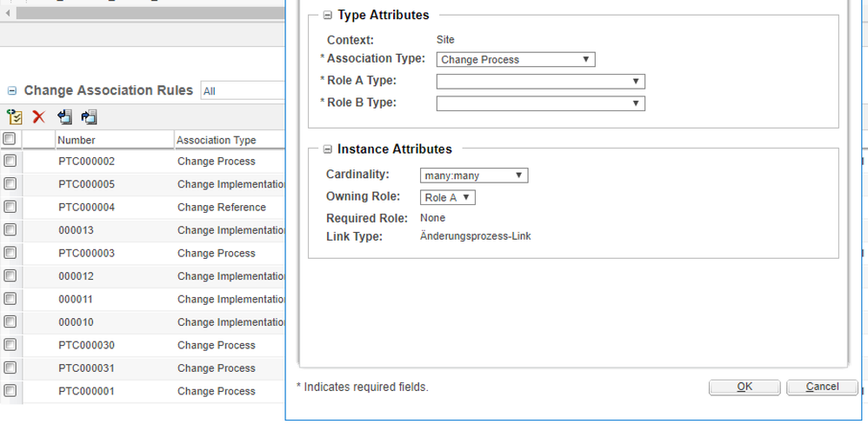Click Change Process in the PTC000002 row
This screenshot has height=437, width=868.
[217, 162]
